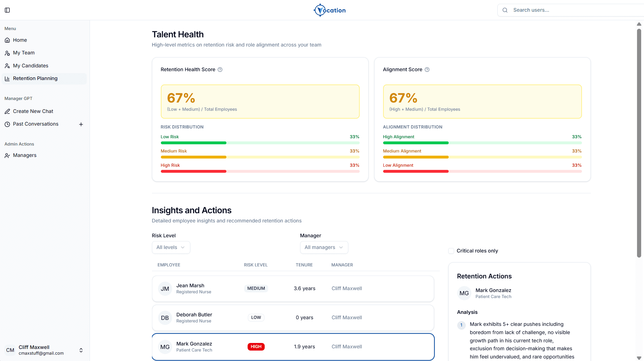Click the HIGH risk badge for Mark Gonzalez
The image size is (644, 361).
click(256, 347)
